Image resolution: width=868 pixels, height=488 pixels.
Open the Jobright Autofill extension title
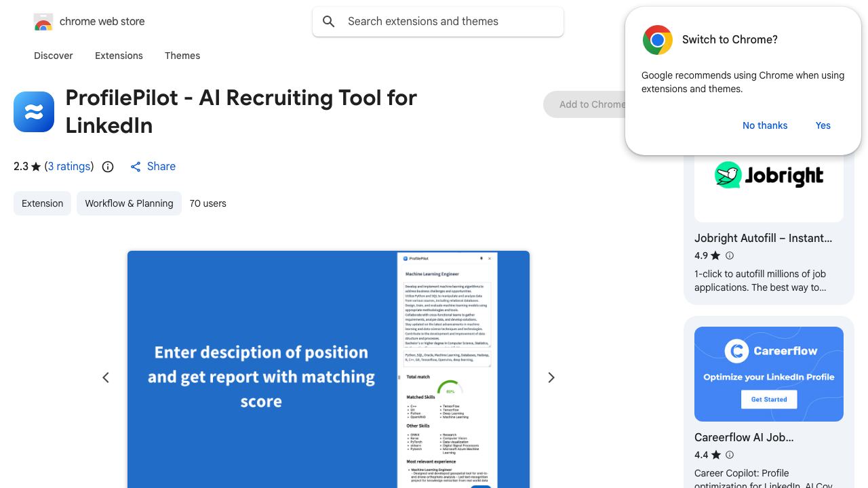tap(763, 238)
